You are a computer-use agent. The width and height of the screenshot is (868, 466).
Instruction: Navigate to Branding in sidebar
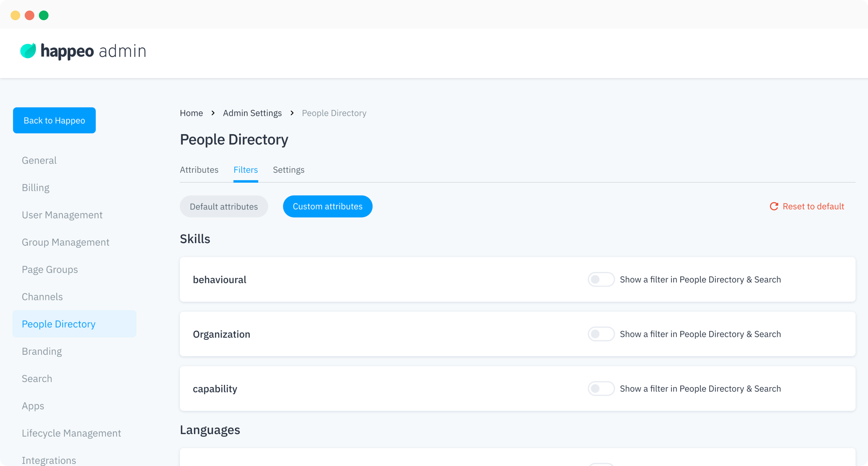coord(42,351)
